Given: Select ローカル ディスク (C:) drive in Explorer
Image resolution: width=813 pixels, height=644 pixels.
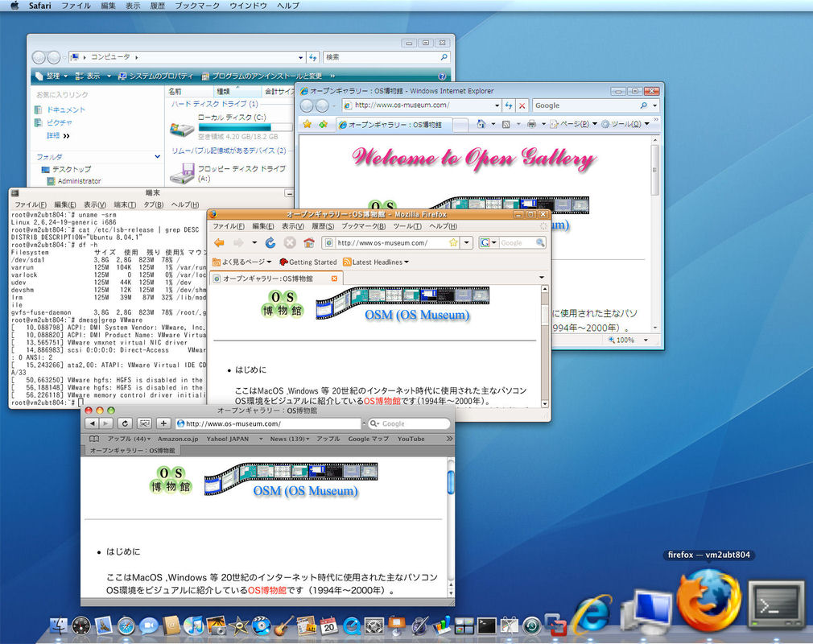Looking at the screenshot, I should [x=232, y=126].
